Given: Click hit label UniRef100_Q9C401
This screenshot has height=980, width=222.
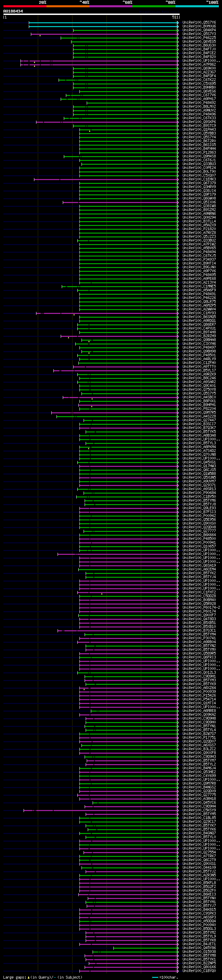Looking at the screenshot, I should pos(199,386).
